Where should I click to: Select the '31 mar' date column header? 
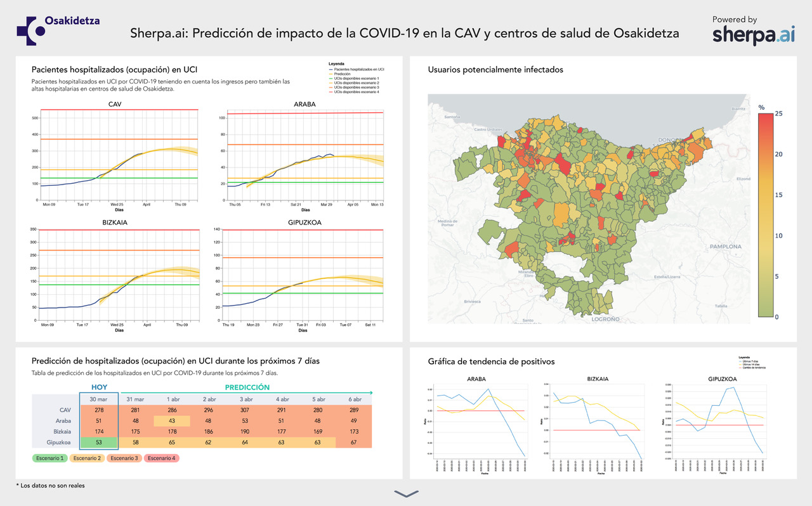pos(136,399)
